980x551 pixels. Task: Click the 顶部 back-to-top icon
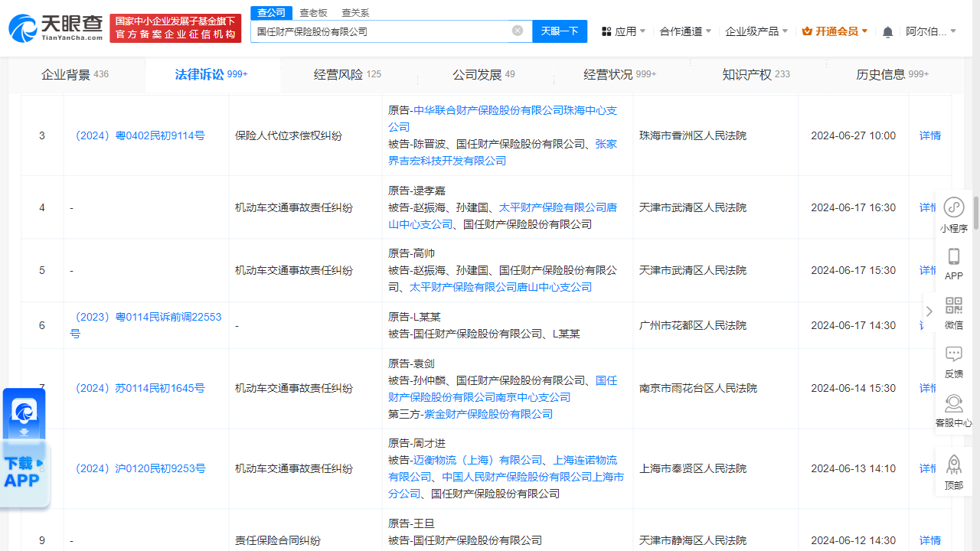point(953,465)
